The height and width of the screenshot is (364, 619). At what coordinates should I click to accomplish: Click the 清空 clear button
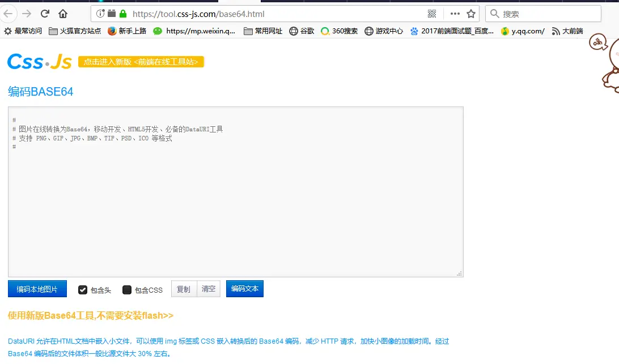tap(209, 289)
